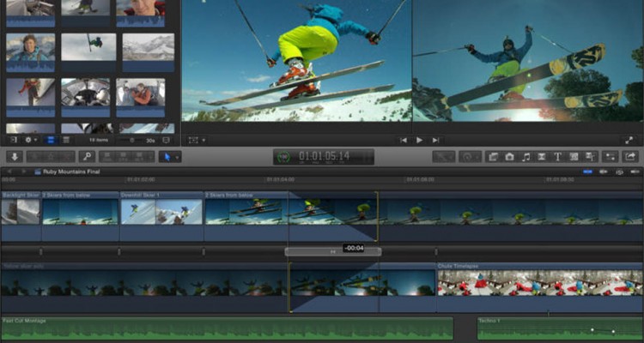The image size is (644, 343).
Task: Select the Fast Cut Montage audio clip
Action: pos(228,328)
